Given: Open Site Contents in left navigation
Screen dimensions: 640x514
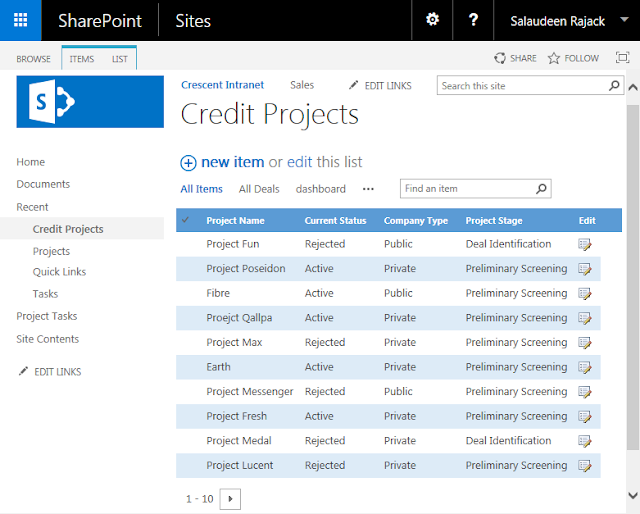Looking at the screenshot, I should (47, 339).
